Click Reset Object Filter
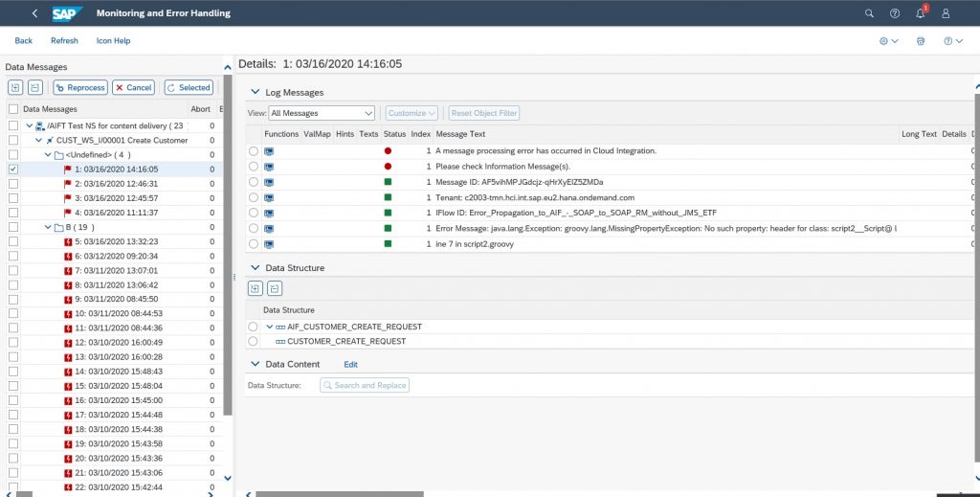 pos(483,113)
